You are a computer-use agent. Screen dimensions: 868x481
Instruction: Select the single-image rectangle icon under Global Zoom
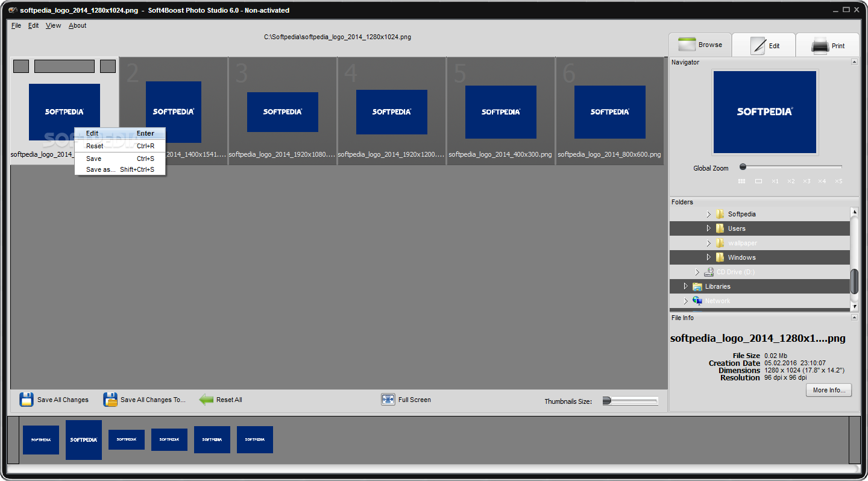759,181
